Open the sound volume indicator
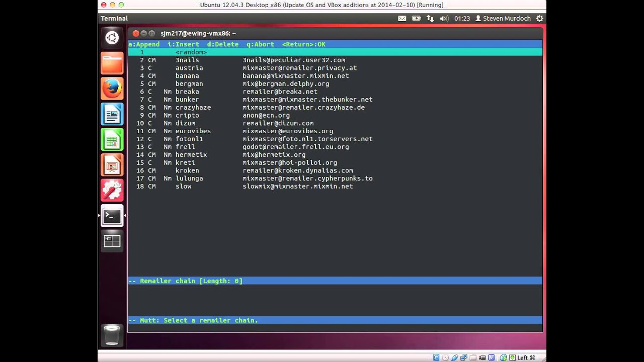The width and height of the screenshot is (644, 362). 444,18
